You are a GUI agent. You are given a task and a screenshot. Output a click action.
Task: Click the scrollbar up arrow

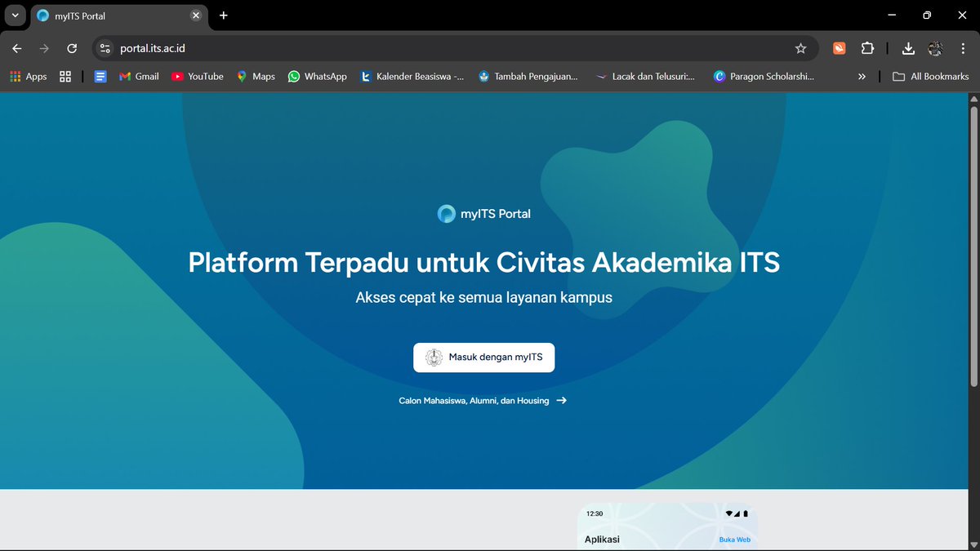coord(973,100)
